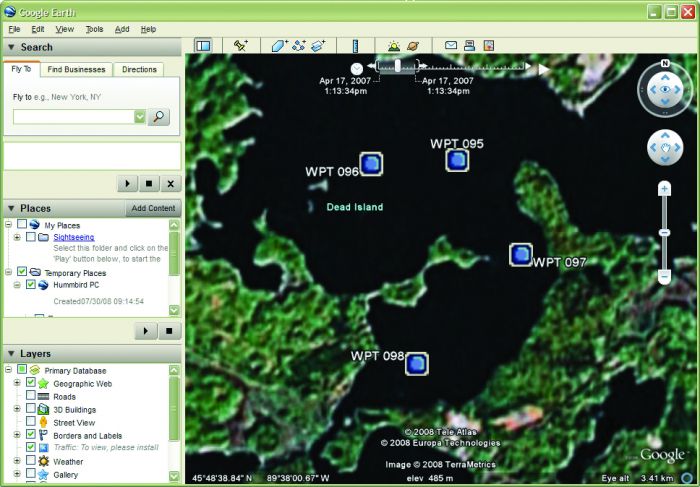Open view in Google Maps icon
The width and height of the screenshot is (700, 487).
(489, 45)
